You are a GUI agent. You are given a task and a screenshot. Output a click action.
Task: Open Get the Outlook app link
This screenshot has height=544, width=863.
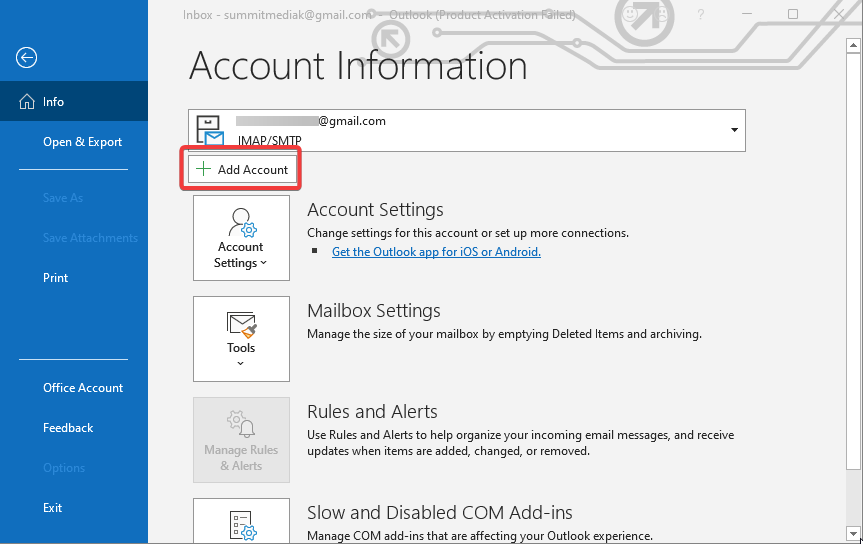click(436, 252)
